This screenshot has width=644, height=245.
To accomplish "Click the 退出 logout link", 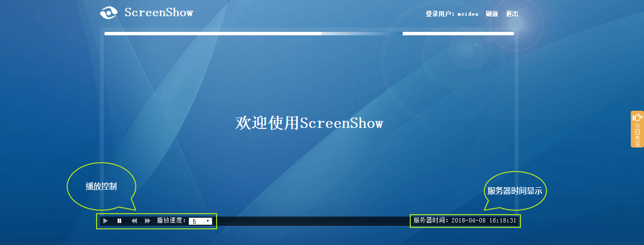I will tap(512, 14).
